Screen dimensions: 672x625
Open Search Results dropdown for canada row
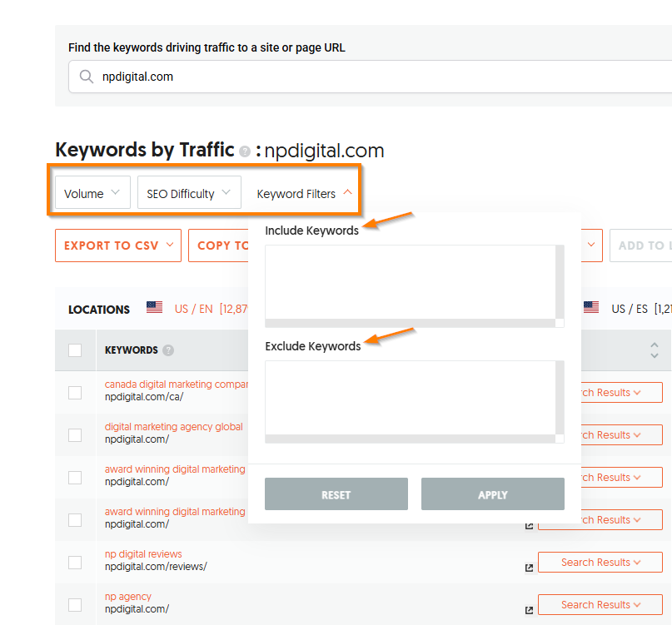[x=621, y=392]
